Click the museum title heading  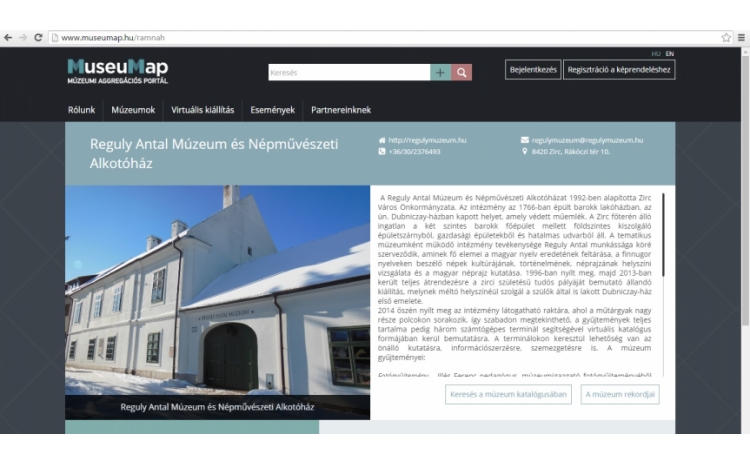(214, 154)
